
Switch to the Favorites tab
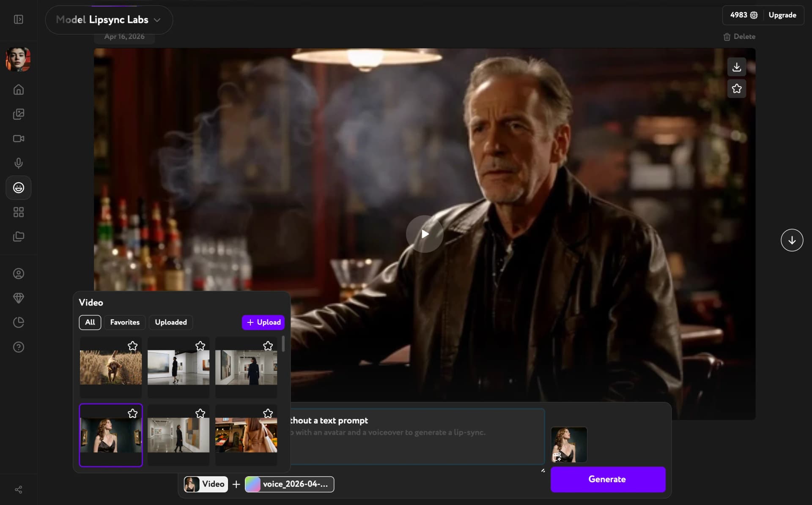(124, 322)
